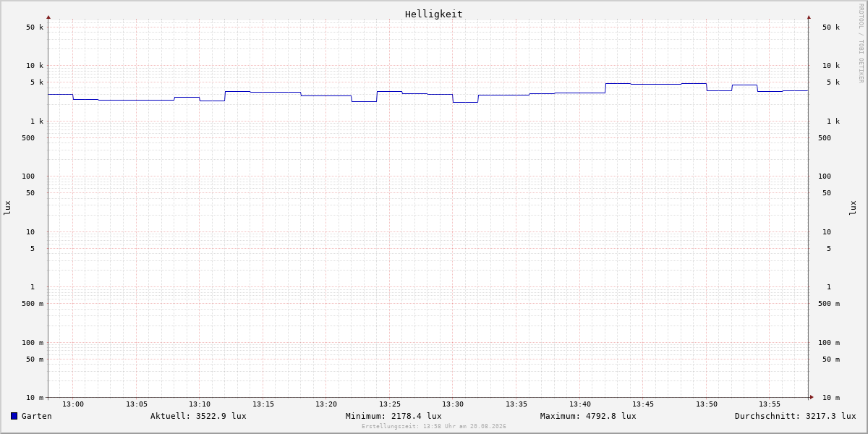Click the red arrow ending the time axis

point(812,397)
